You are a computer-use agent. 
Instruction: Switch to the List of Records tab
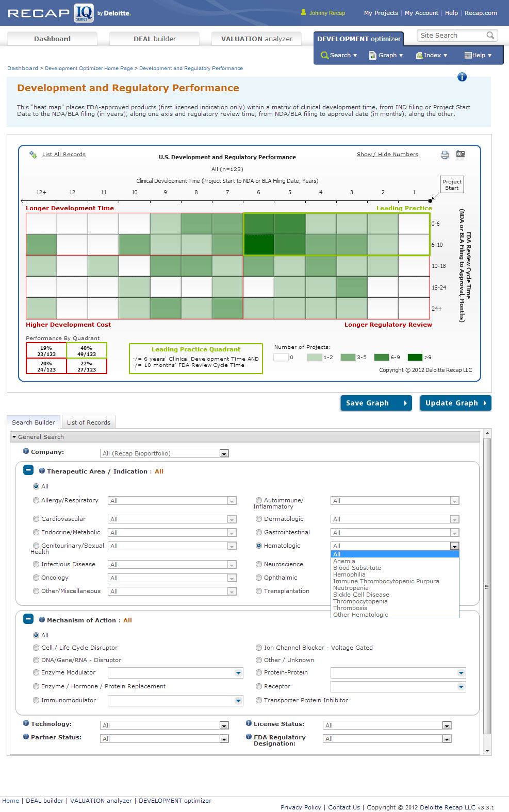(x=89, y=422)
